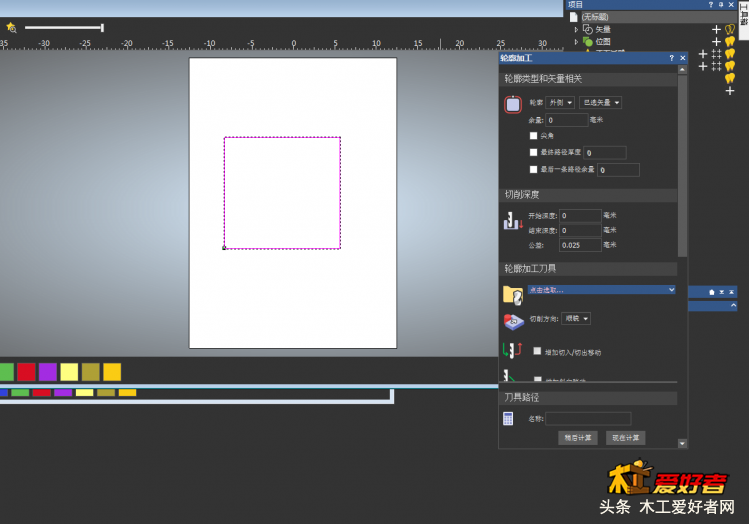This screenshot has width=749, height=524.
Task: Pick the small red swatch in lower row
Action: (x=42, y=393)
